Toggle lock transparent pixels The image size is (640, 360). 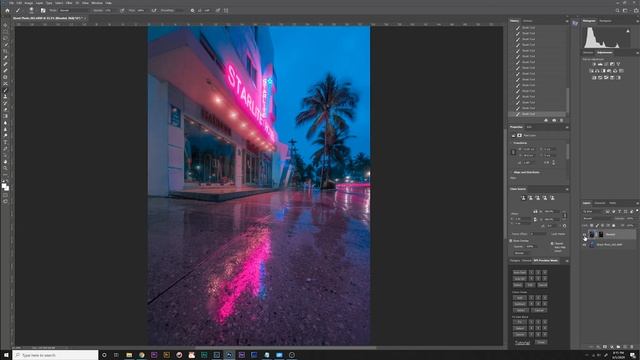(x=591, y=225)
